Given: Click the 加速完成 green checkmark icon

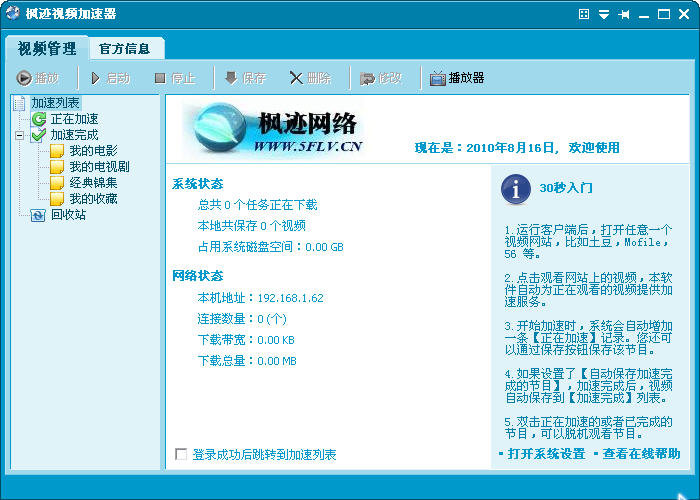Looking at the screenshot, I should click(38, 134).
